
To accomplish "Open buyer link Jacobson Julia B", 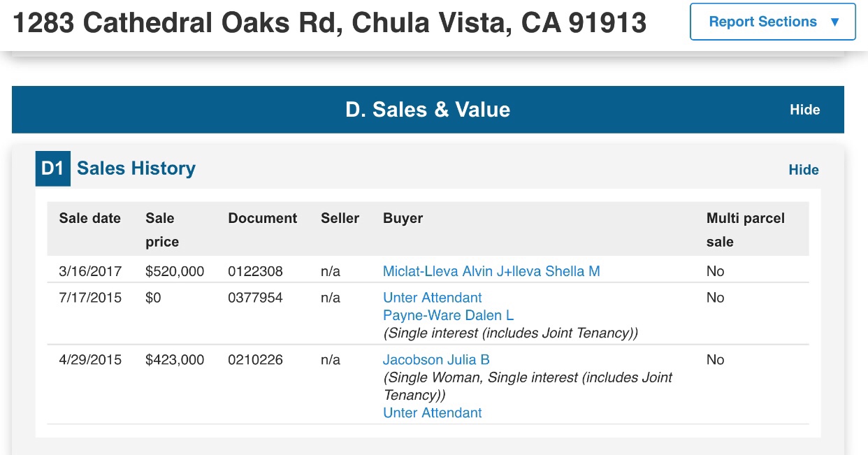I will coord(436,360).
